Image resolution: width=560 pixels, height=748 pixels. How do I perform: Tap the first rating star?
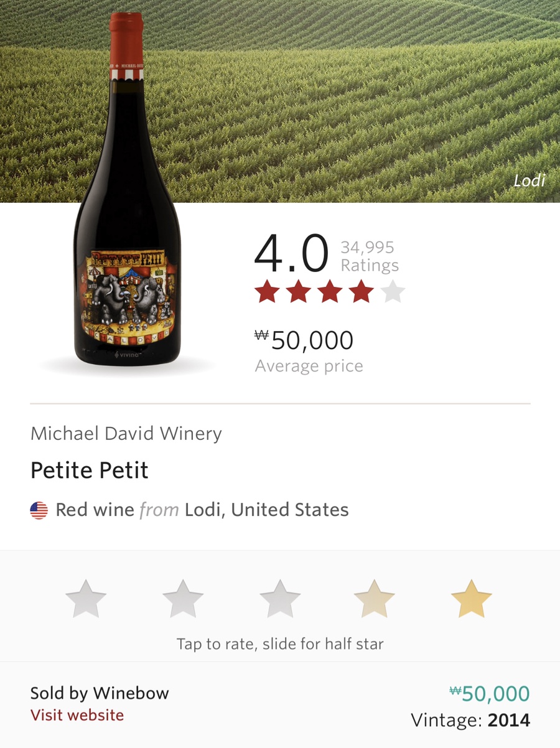tap(86, 599)
